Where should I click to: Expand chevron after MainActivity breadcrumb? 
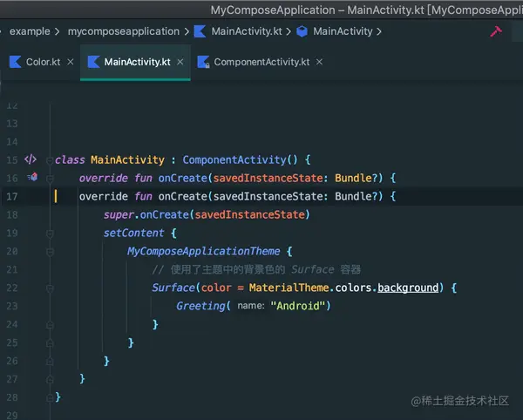[379, 31]
